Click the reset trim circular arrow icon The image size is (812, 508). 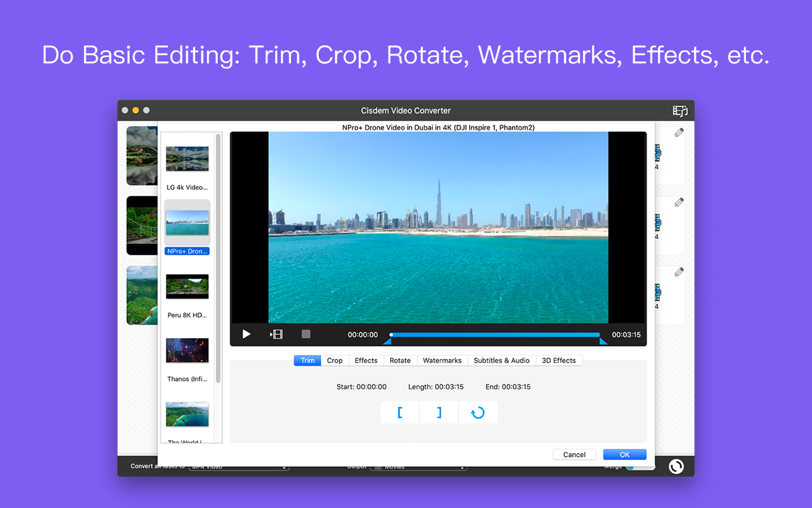pyautogui.click(x=478, y=412)
